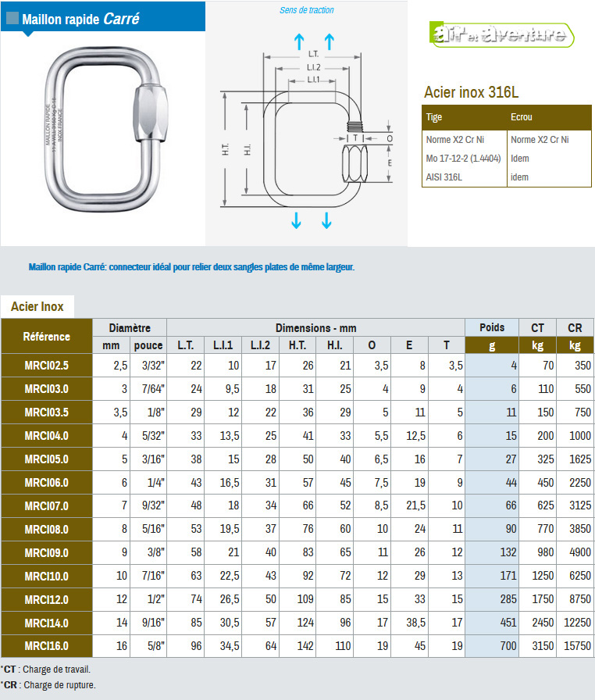Click the L.I.1 column header
Image resolution: width=595 pixels, height=700 pixels.
[x=223, y=345]
